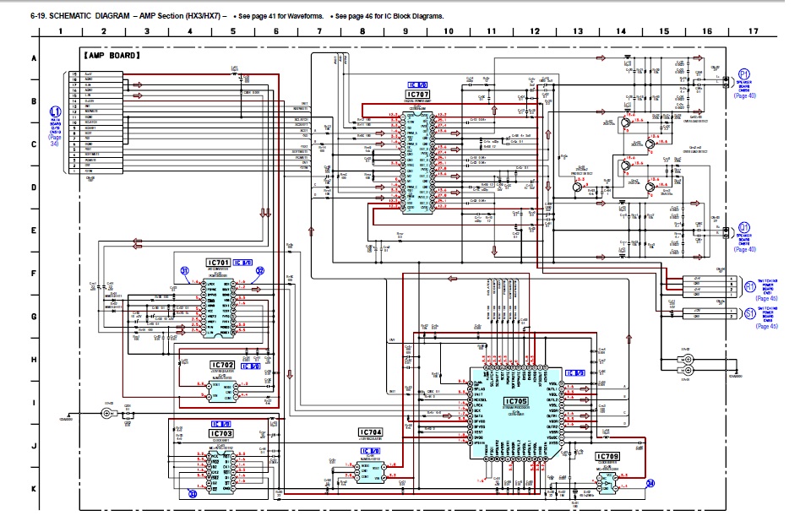Image resolution: width=811 pixels, height=532 pixels.
Task: Select the IC704 label
Action: click(x=370, y=432)
